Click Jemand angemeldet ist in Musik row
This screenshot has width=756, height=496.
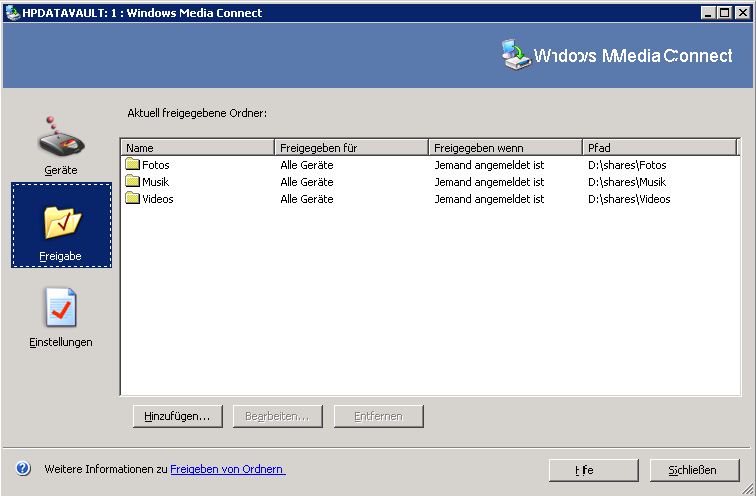click(x=489, y=182)
